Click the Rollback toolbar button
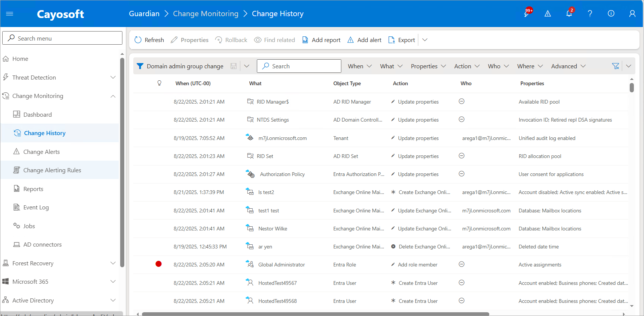This screenshot has height=316, width=644. (x=231, y=40)
